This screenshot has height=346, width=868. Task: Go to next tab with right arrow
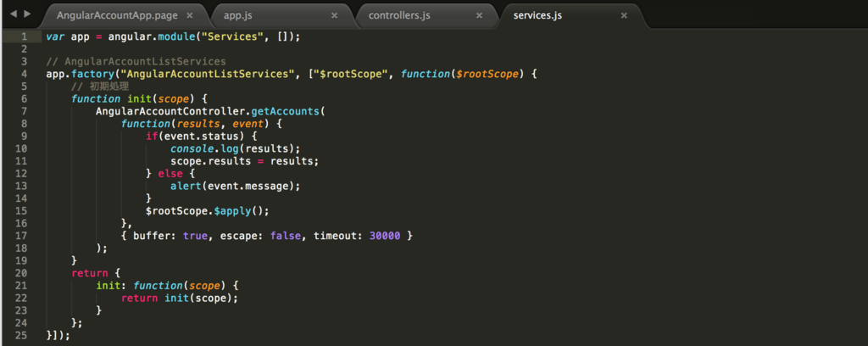coord(26,14)
